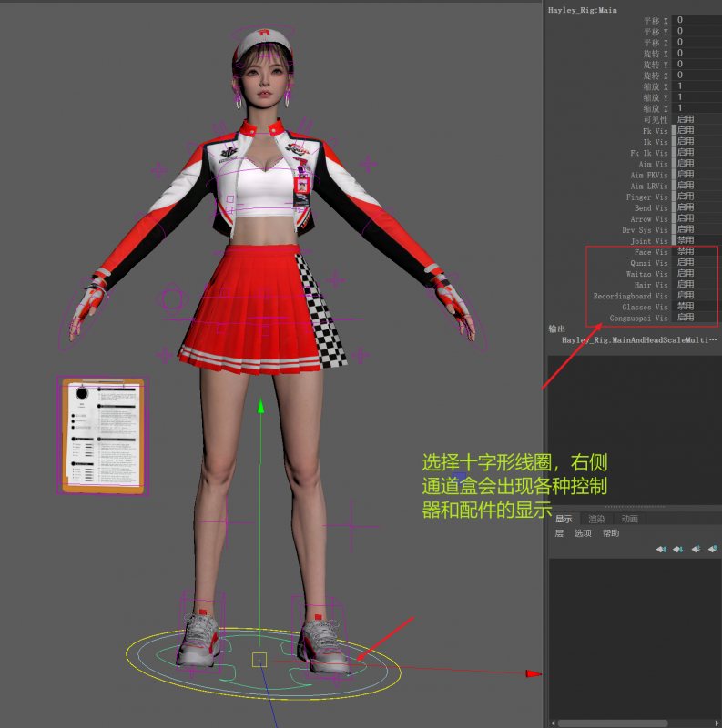Click the Hayley_Rig:Main object name

582,10
